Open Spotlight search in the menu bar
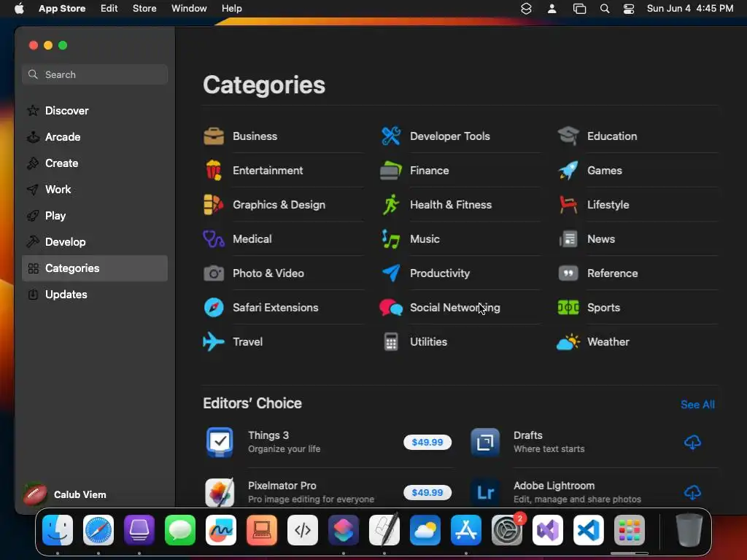Image resolution: width=747 pixels, height=560 pixels. (605, 8)
